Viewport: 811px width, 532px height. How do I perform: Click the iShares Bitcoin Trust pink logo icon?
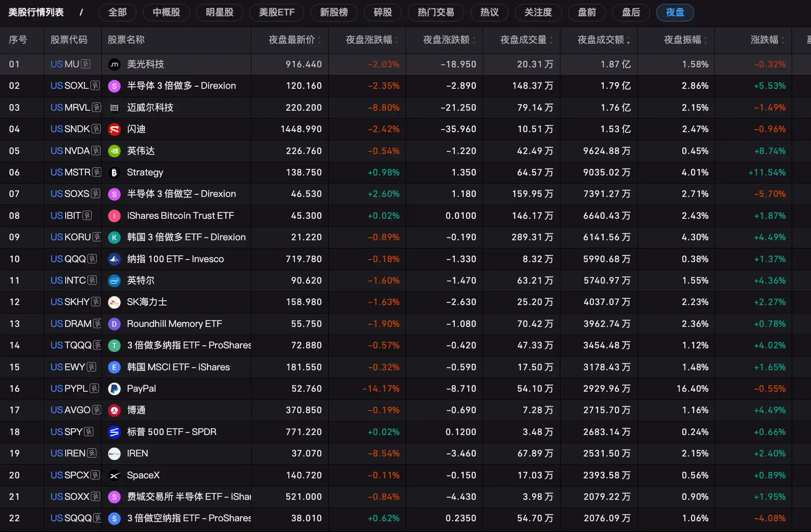click(x=114, y=216)
